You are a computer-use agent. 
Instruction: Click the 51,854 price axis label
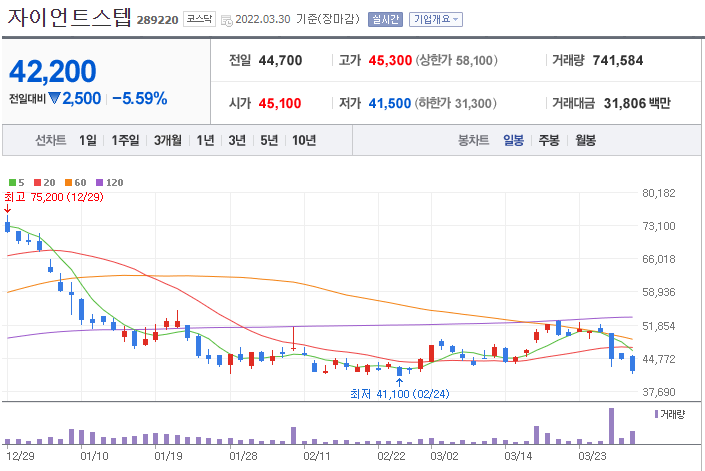click(659, 326)
